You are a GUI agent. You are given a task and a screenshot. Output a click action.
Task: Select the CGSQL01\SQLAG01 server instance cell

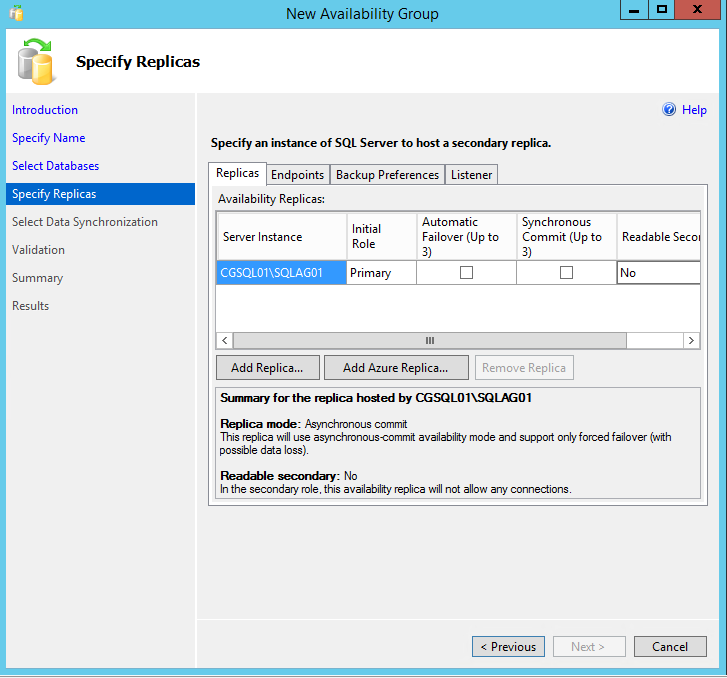pyautogui.click(x=281, y=273)
